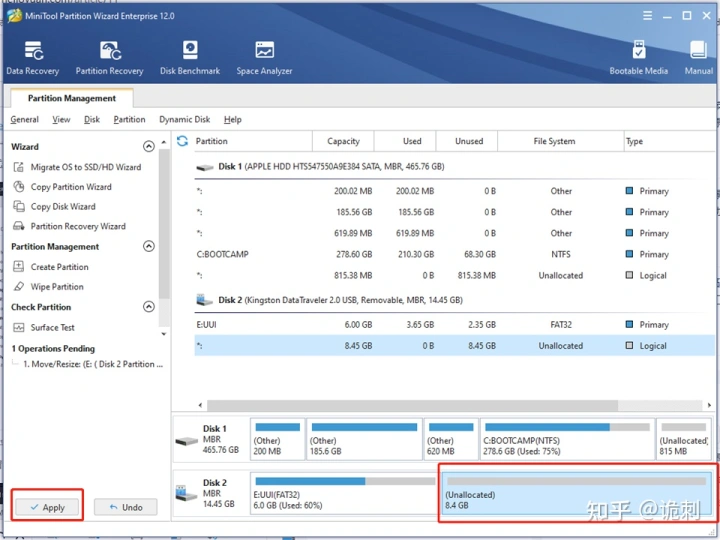Select the 185.56 GB partition row
This screenshot has width=720, height=540.
tap(455, 212)
